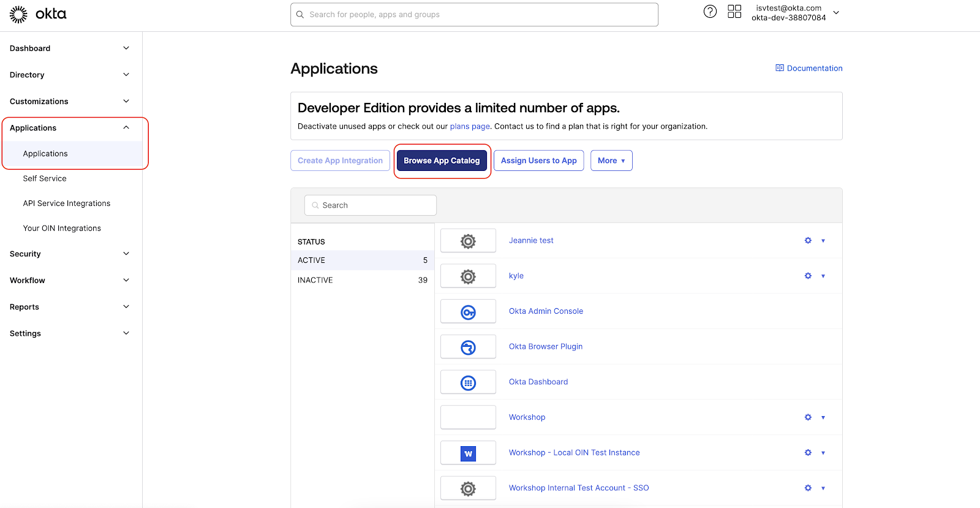Click Workshop Internal Test Account gear logo
The height and width of the screenshot is (508, 980).
click(x=468, y=488)
